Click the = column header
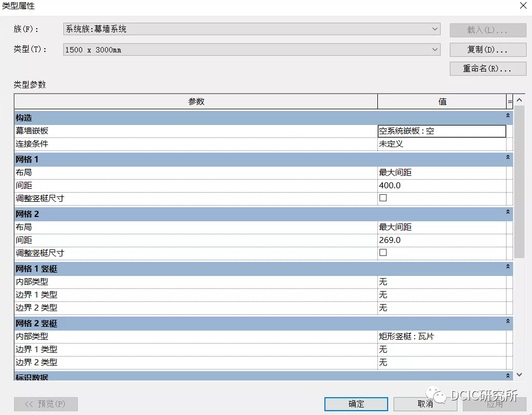Viewport: 532px width, 415px height. 510,102
